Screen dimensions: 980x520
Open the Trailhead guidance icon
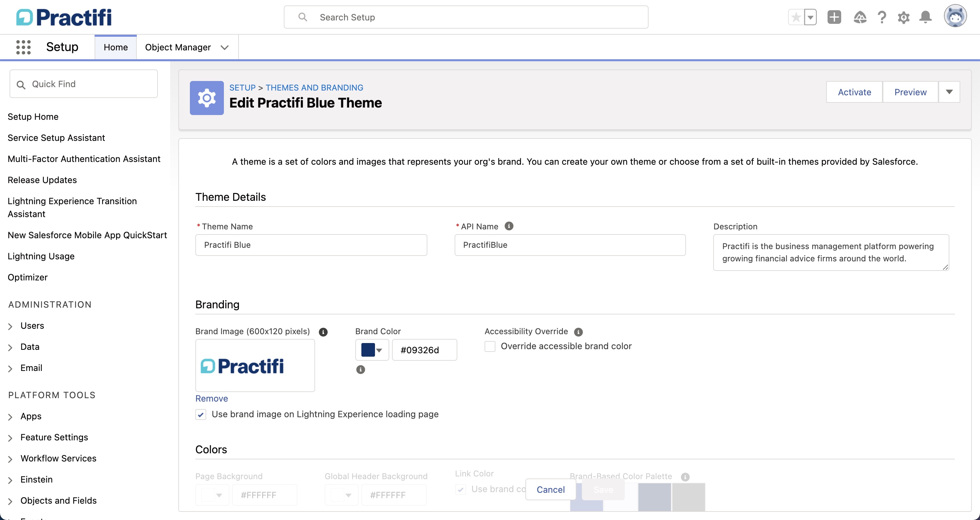pos(860,17)
